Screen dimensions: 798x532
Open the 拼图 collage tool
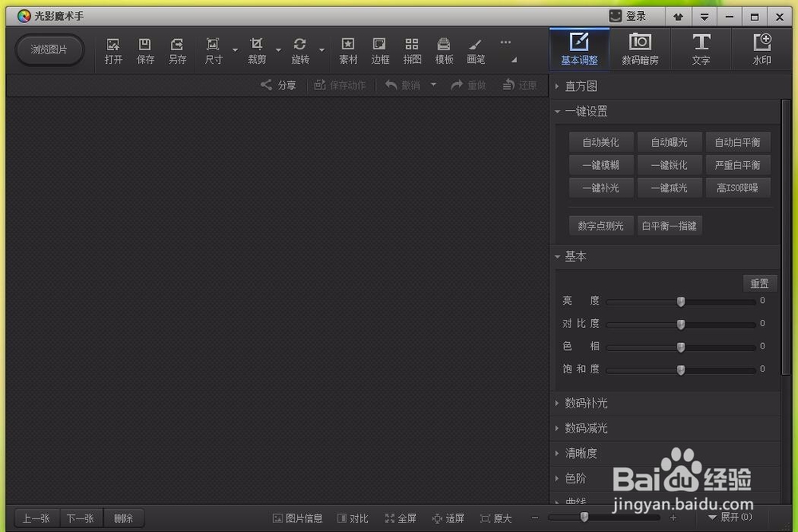[x=412, y=51]
